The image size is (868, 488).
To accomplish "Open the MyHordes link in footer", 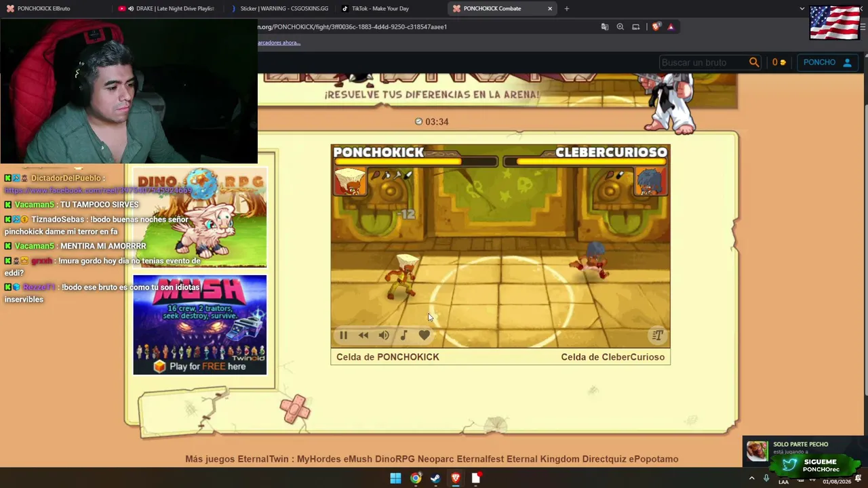I will [319, 459].
